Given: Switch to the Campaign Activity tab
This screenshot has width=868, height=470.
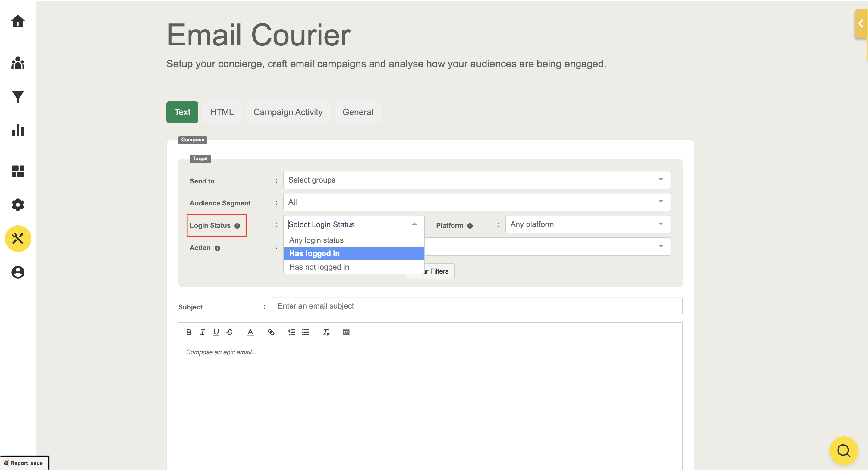Looking at the screenshot, I should (x=288, y=112).
